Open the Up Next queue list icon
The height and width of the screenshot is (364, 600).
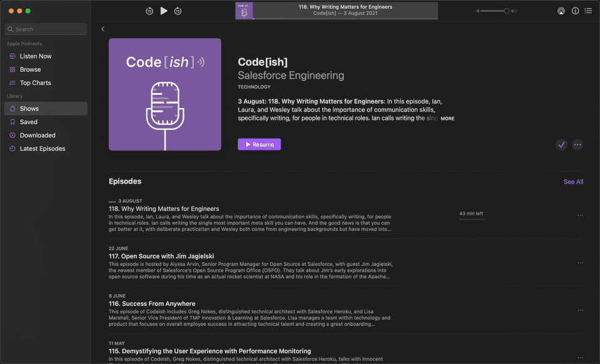click(588, 11)
